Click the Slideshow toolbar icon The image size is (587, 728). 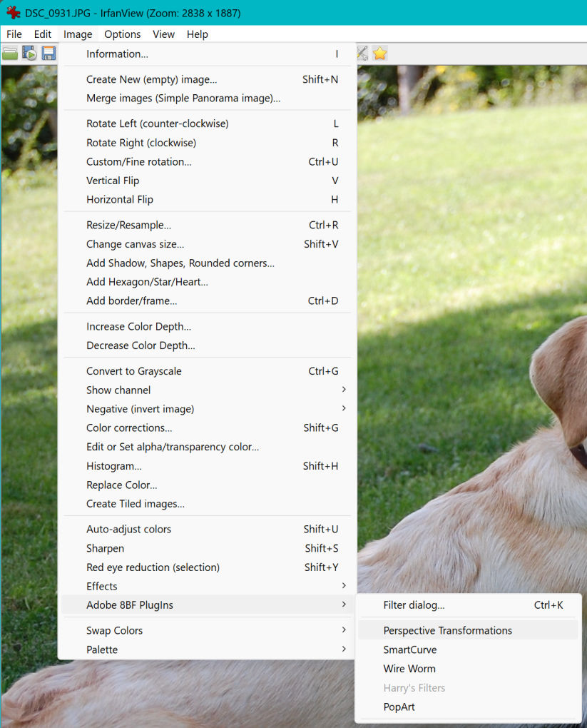(29, 54)
